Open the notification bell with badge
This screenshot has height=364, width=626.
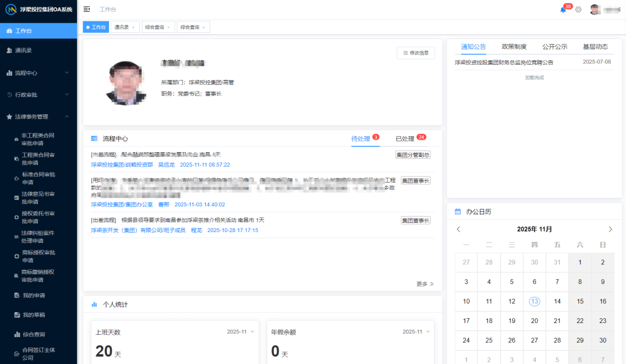tap(563, 10)
